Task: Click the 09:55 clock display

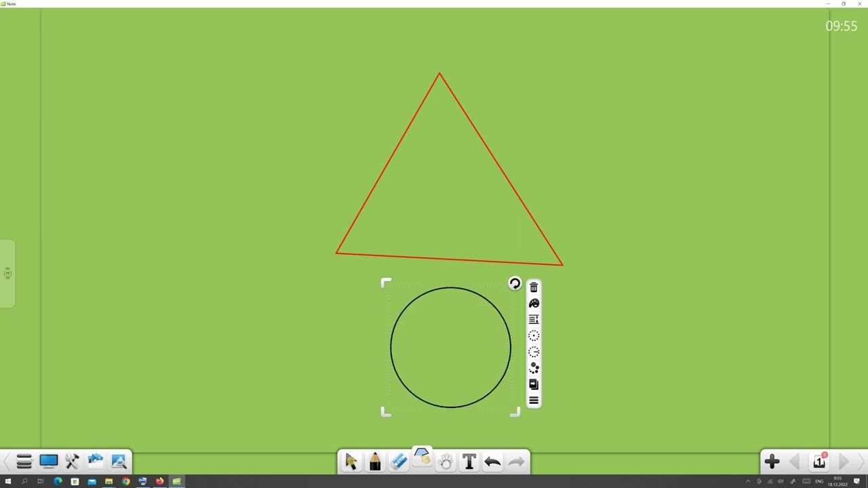Action: (x=841, y=26)
